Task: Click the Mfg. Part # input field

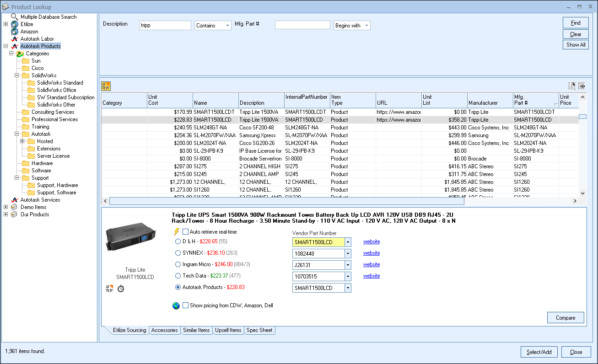Action: tap(302, 25)
